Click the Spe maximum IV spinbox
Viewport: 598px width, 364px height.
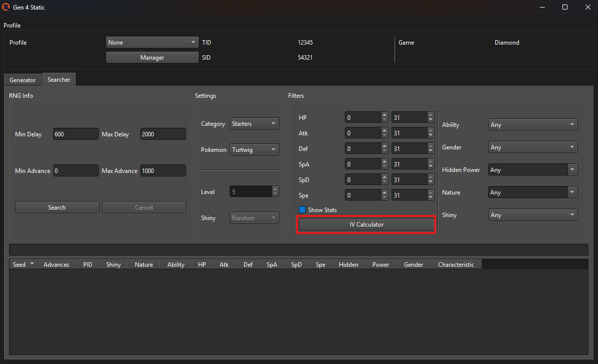coord(413,196)
